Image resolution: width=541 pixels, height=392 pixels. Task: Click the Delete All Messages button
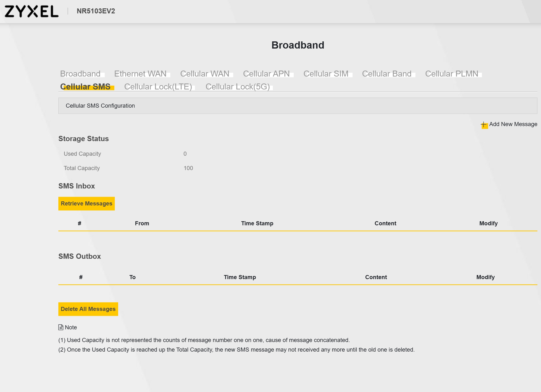click(x=88, y=309)
